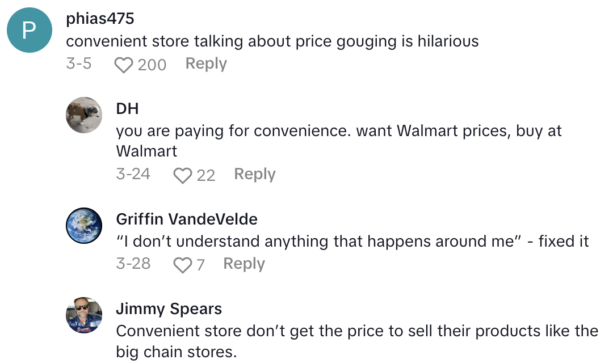The width and height of the screenshot is (613, 364).
Task: Reply to phias475's comment
Action: coord(206,64)
